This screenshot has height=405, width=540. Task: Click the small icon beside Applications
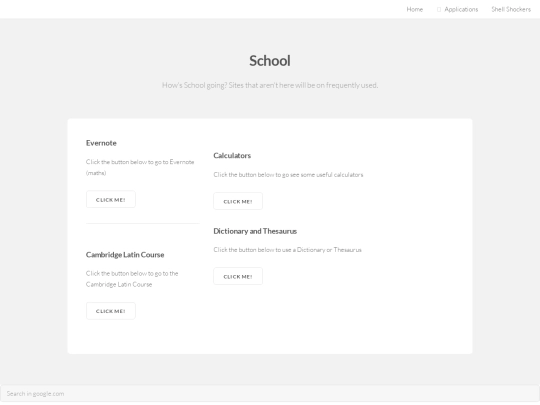439,10
